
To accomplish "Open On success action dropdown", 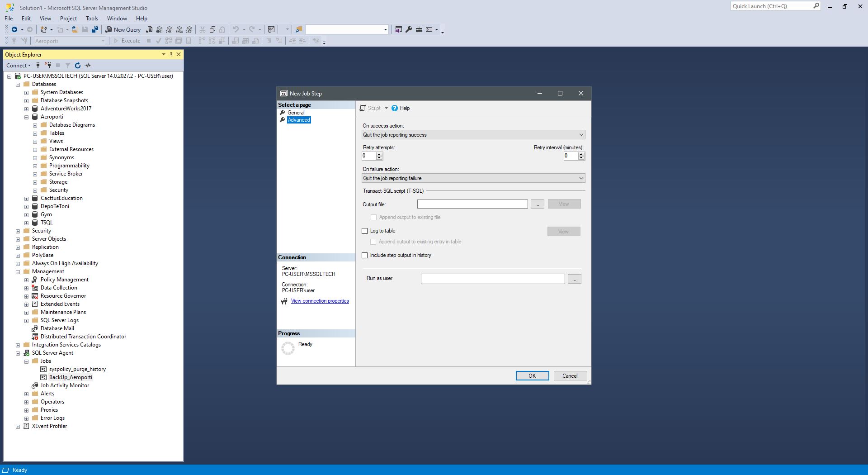I will coord(473,135).
